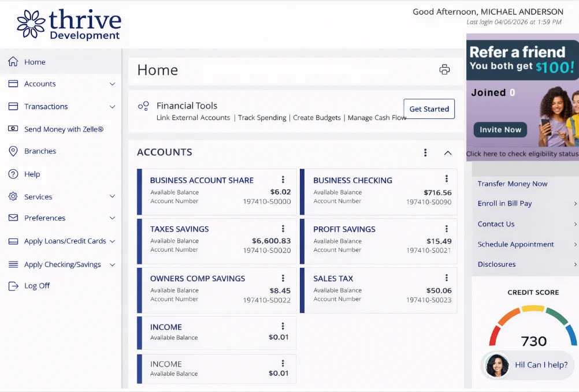This screenshot has height=392, width=579.
Task: Click the Log Off exit icon
Action: [13, 286]
